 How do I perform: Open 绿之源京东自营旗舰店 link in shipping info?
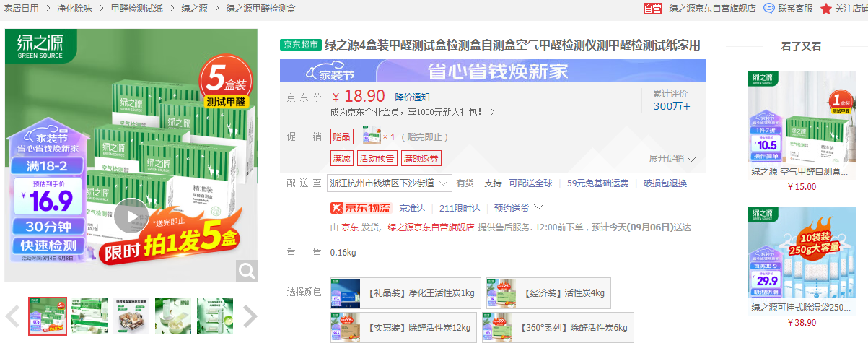pos(431,227)
